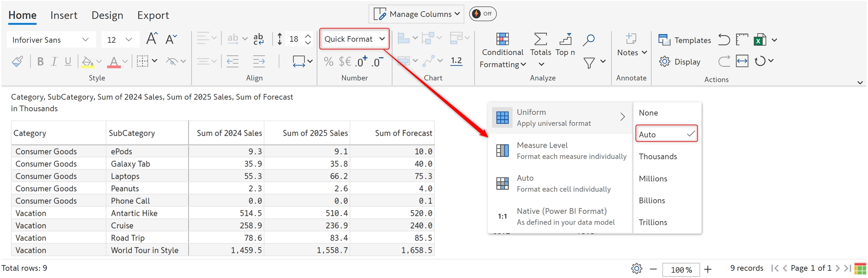Screen dimensions: 868x278
Task: Click the percentage number format icon
Action: point(329,61)
